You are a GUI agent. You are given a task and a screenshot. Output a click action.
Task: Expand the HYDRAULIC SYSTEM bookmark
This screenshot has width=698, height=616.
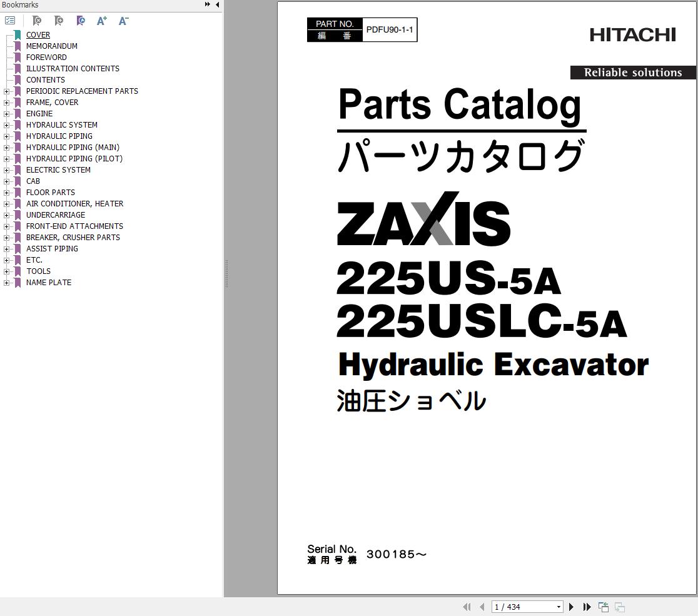pos(6,125)
